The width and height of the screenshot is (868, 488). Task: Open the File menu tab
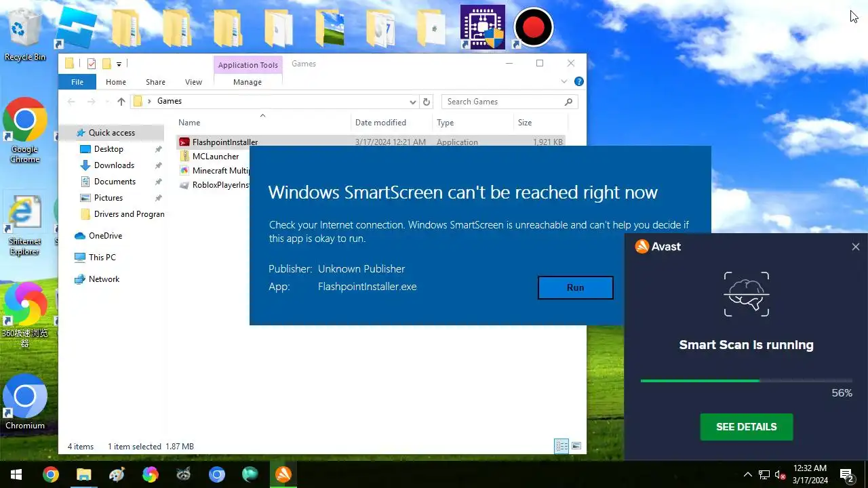[x=77, y=82]
